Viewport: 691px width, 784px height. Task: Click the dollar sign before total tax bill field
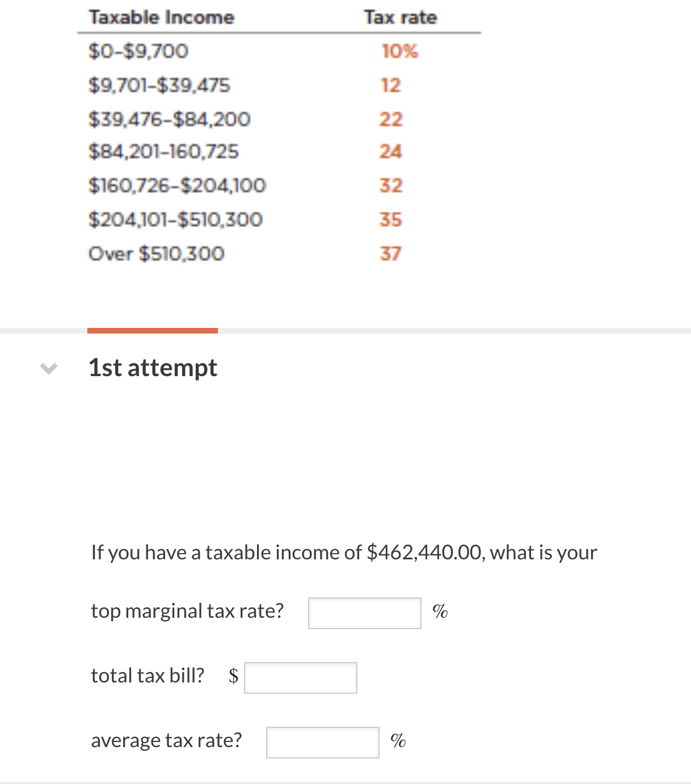[x=233, y=676]
